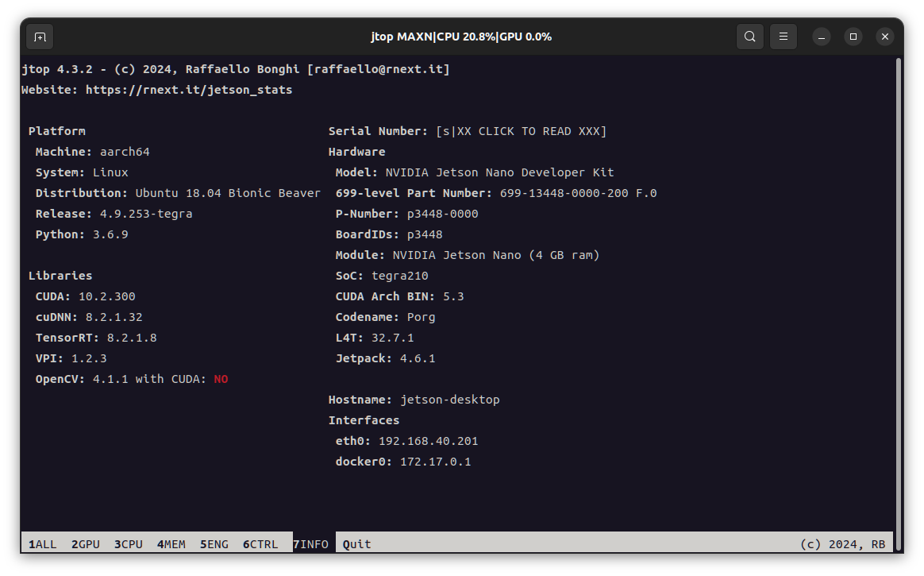Click the Python version 3.6.9

[110, 234]
